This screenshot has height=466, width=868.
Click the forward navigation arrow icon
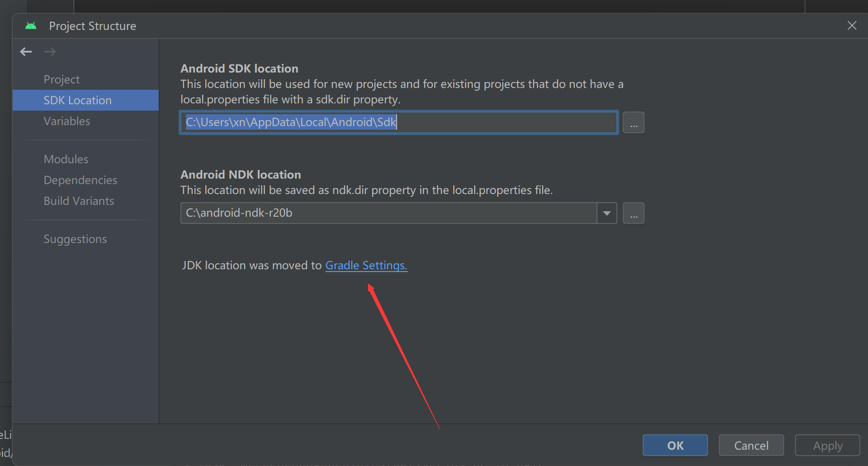click(50, 52)
